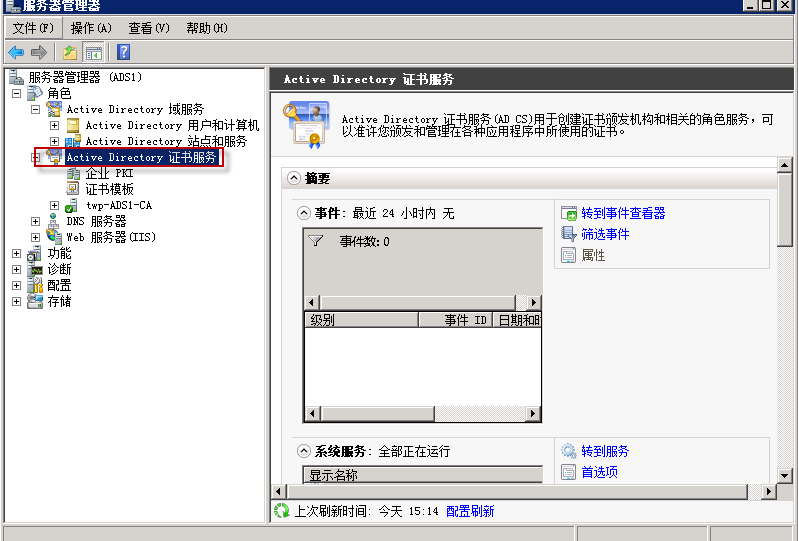Screen dimensions: 798x541
Task: Collapse the 事件 section chevron
Action: click(304, 213)
